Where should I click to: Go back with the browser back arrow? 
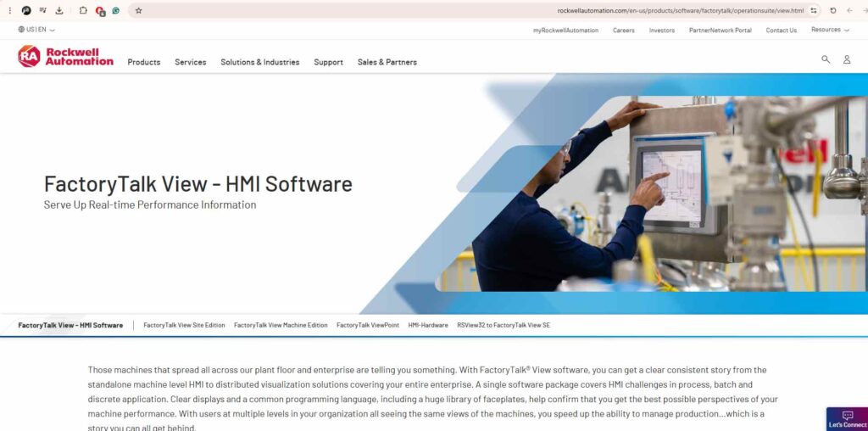point(849,10)
